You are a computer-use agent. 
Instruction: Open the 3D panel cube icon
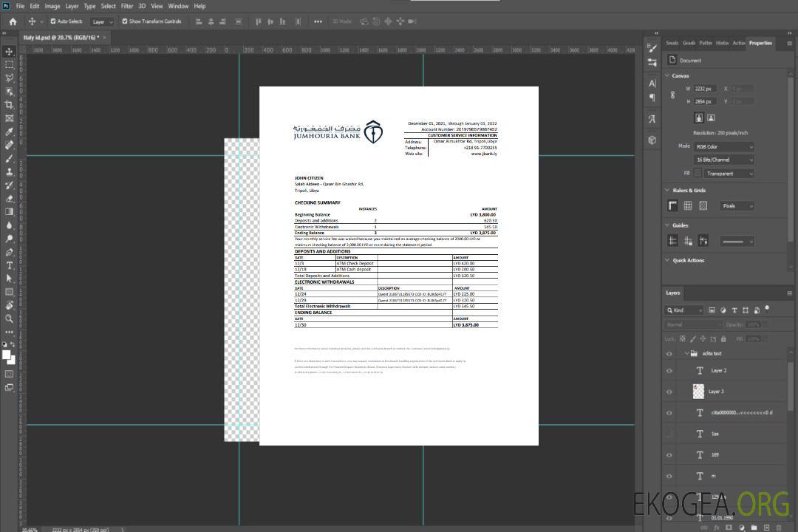tap(652, 140)
